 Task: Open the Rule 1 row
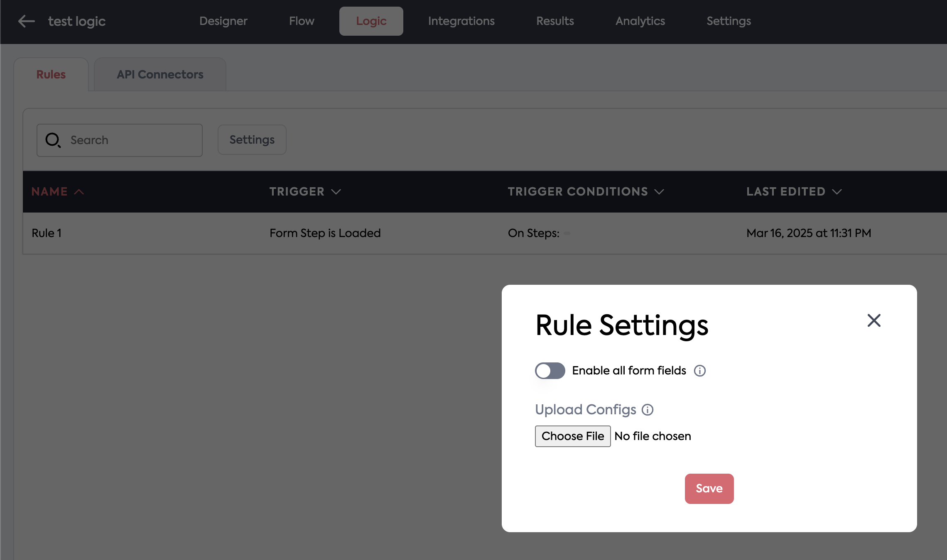(x=47, y=233)
